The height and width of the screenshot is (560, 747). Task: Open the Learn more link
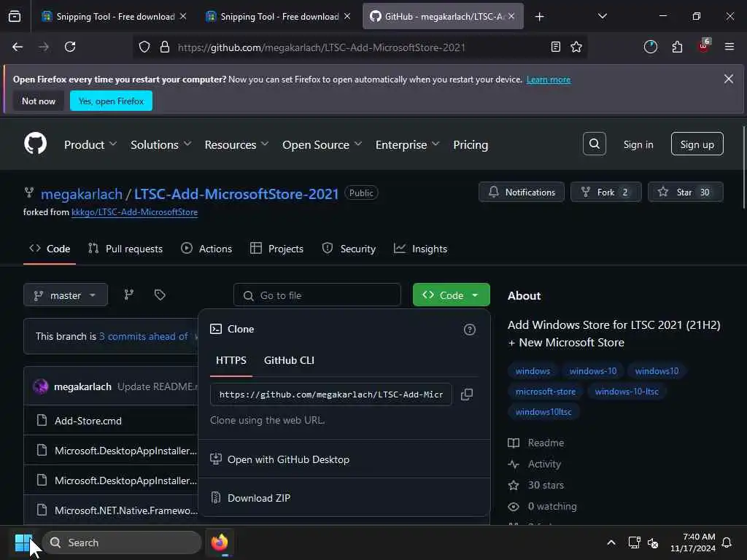[x=549, y=79]
